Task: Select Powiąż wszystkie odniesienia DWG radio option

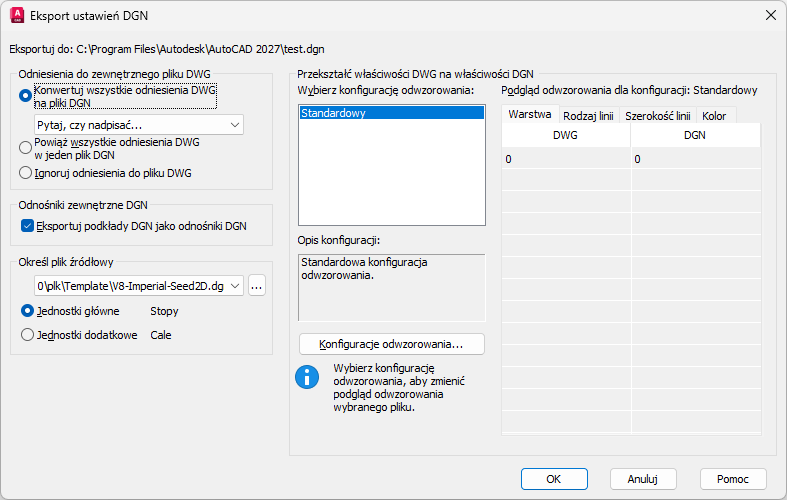Action: click(x=26, y=147)
